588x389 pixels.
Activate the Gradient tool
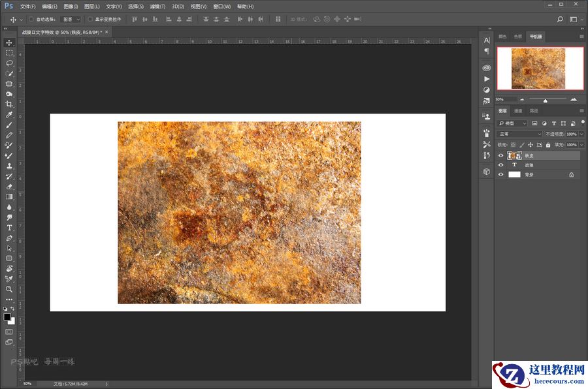point(9,197)
